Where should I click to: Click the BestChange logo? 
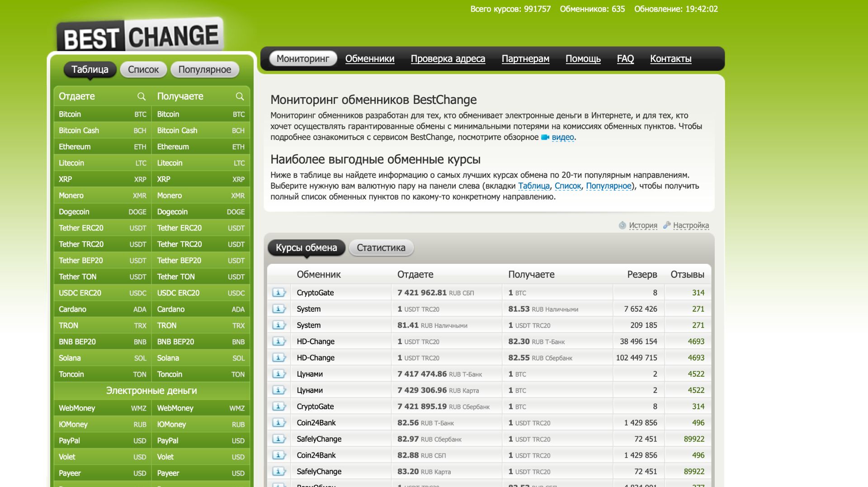(140, 35)
